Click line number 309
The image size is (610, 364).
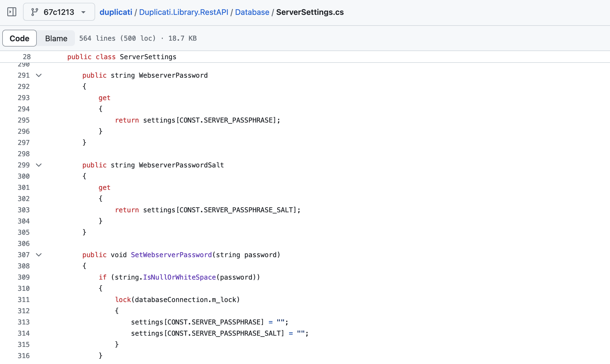tap(24, 277)
